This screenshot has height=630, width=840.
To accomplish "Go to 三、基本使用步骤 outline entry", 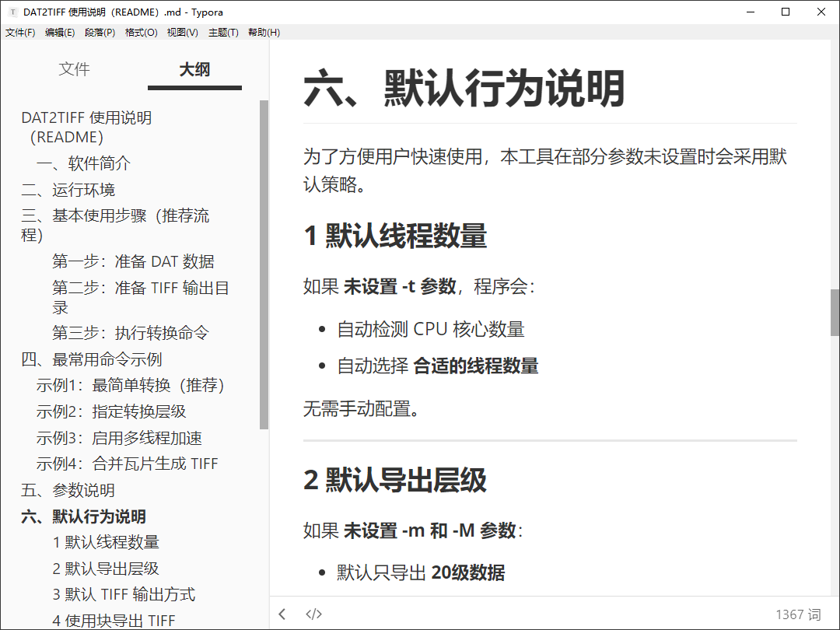I will (115, 225).
